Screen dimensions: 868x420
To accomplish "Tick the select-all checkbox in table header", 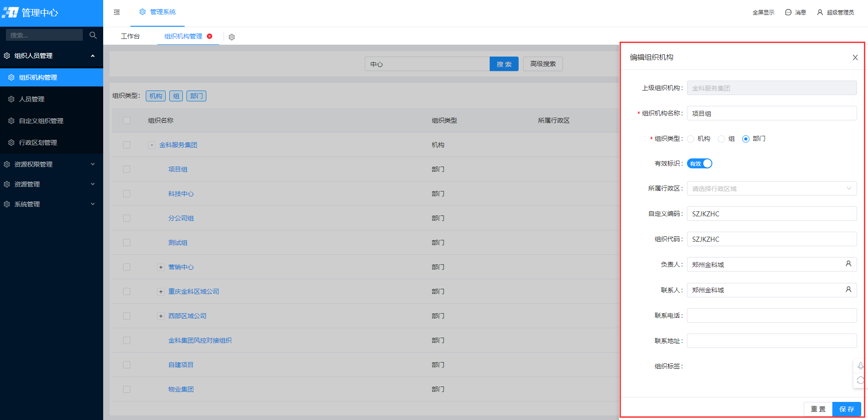I will 127,120.
